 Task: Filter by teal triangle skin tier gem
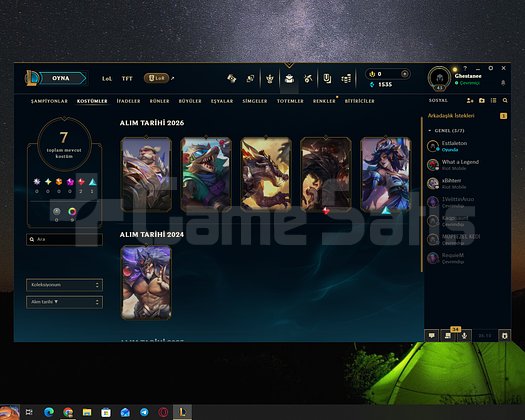click(92, 182)
